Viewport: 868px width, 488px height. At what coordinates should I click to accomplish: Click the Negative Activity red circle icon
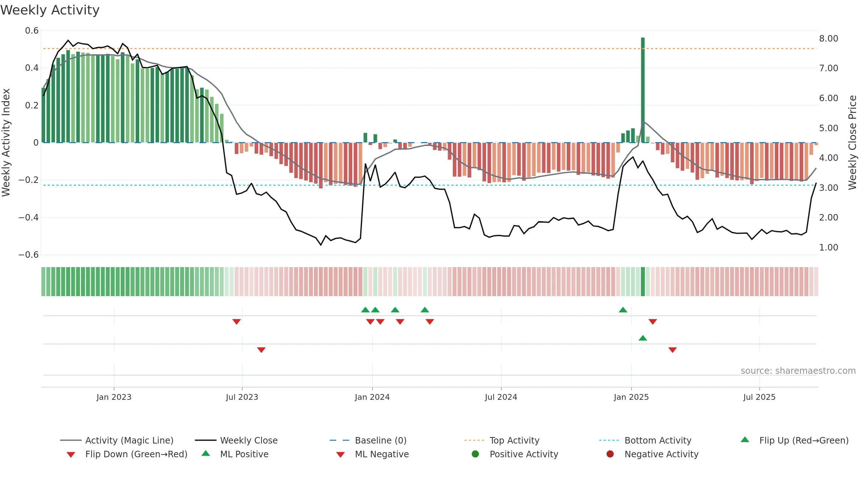[x=610, y=454]
